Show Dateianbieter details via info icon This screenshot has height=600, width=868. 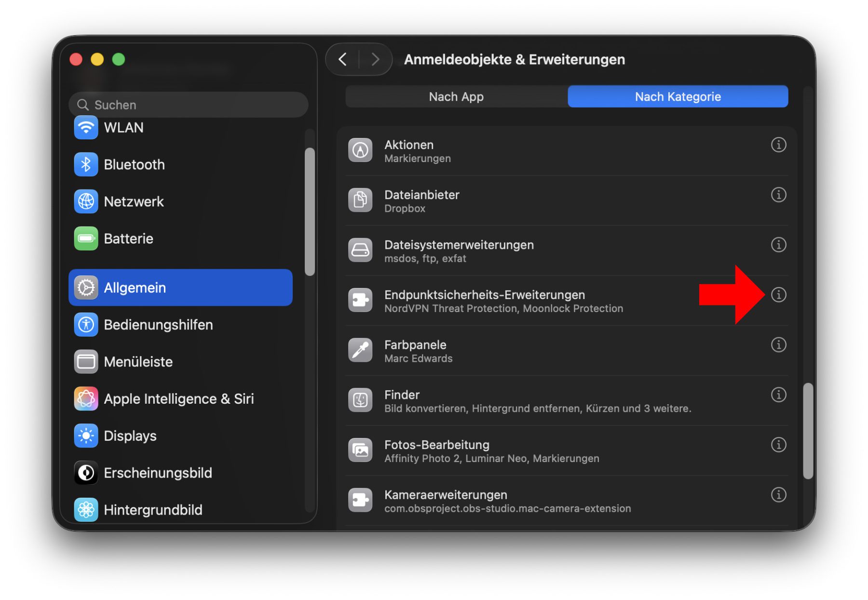click(778, 195)
